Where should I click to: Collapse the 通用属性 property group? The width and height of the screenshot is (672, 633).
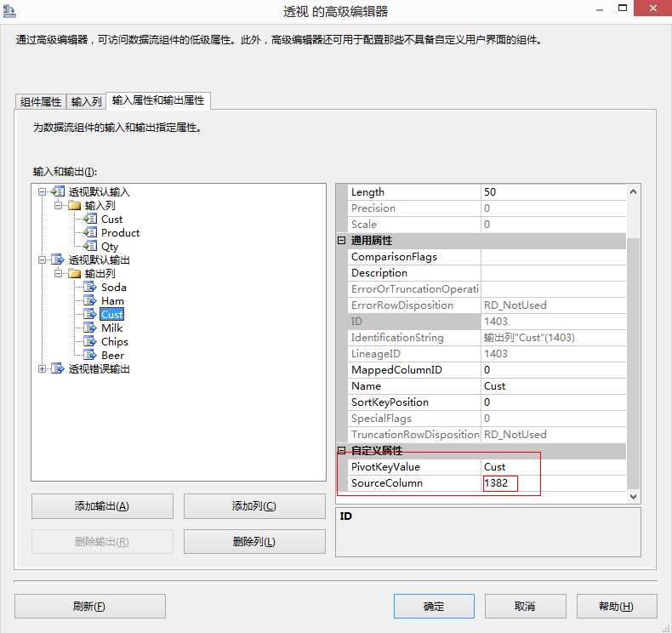click(342, 241)
